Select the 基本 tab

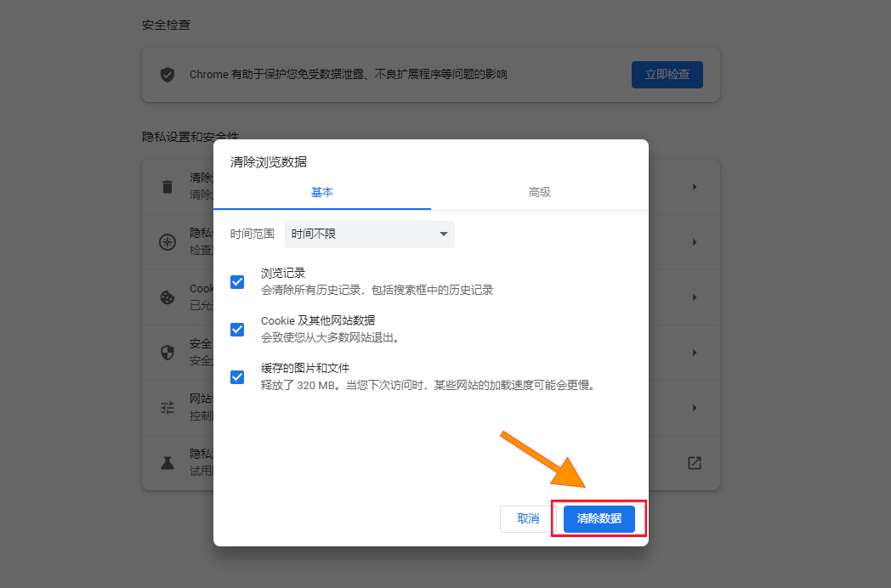coord(321,192)
